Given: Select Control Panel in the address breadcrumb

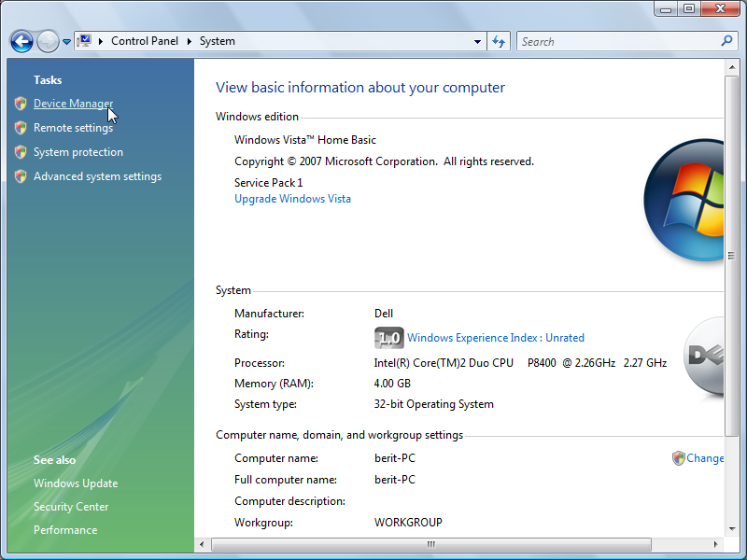Looking at the screenshot, I should coord(144,41).
